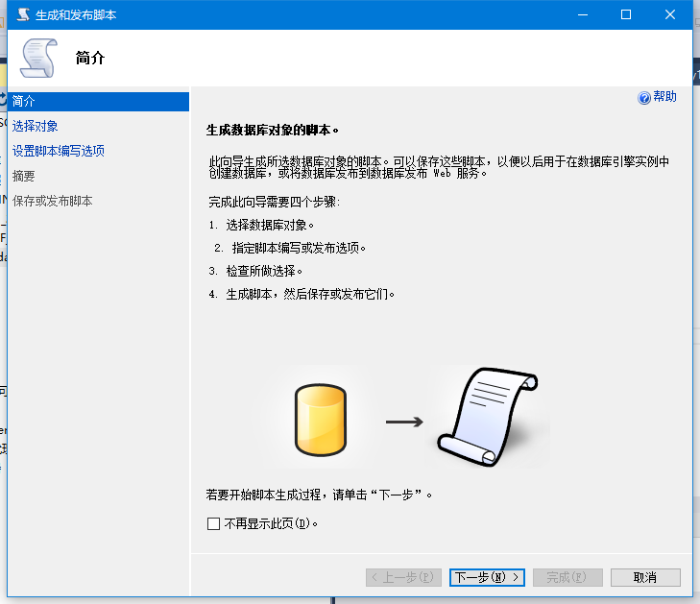The width and height of the screenshot is (700, 604).
Task: Click the text 若要开始脚本生成过程
Action: point(263,495)
